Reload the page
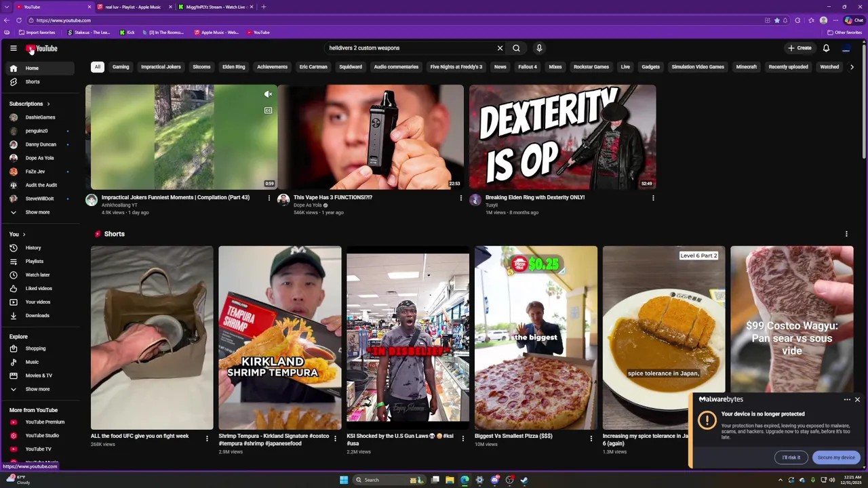Screen dimensions: 868x488 click(x=18, y=20)
